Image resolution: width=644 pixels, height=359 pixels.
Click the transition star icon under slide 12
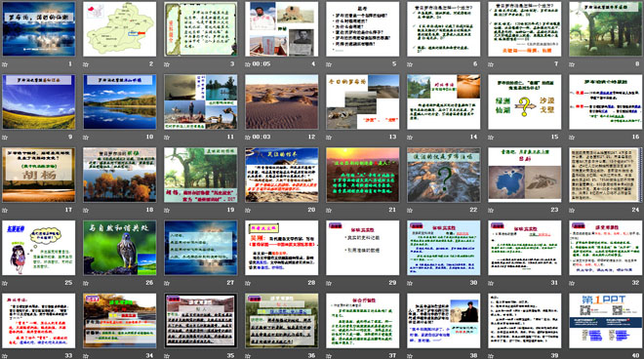pos(248,138)
